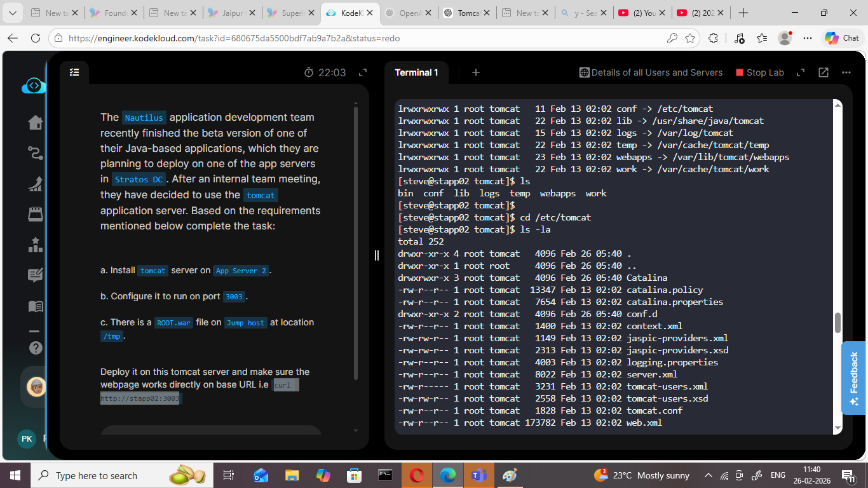868x488 pixels.
Task: Open the learning path route icon in sidebar
Action: click(x=36, y=152)
